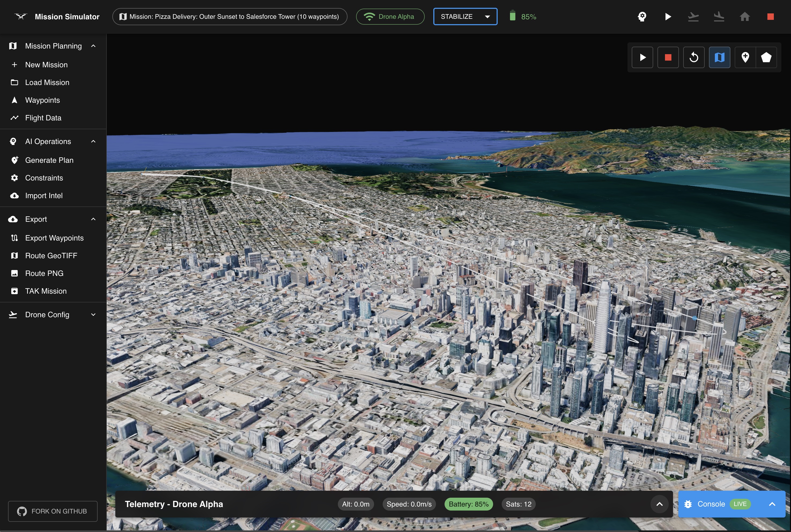Open Waypoints in the sidebar
Image resolution: width=791 pixels, height=532 pixels.
pos(42,100)
